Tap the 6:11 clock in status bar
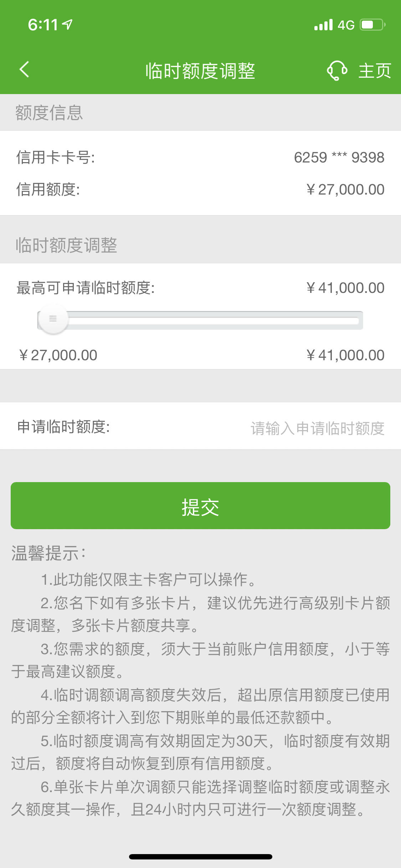 click(x=43, y=25)
